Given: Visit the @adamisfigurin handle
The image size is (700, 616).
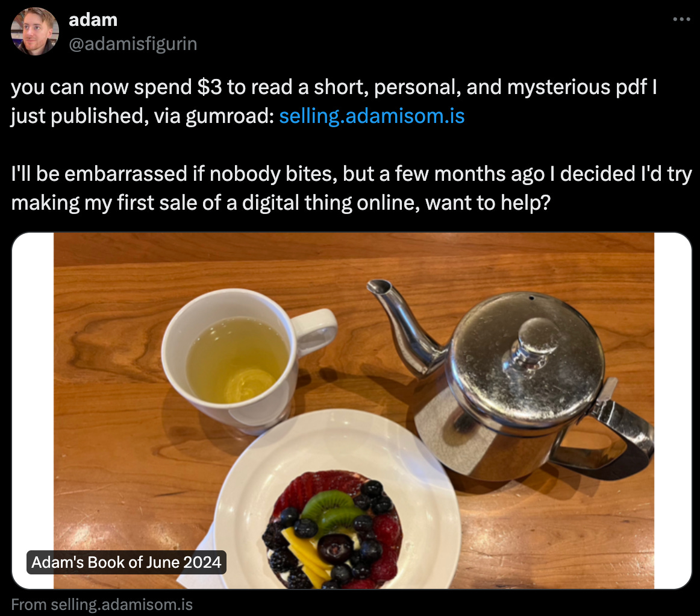Looking at the screenshot, I should click(133, 44).
